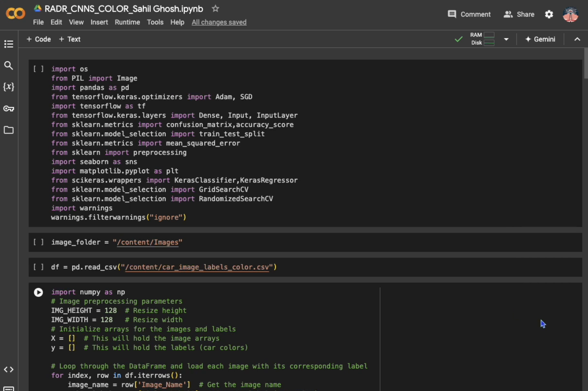Open the Runtime menu
The height and width of the screenshot is (391, 588).
point(127,22)
